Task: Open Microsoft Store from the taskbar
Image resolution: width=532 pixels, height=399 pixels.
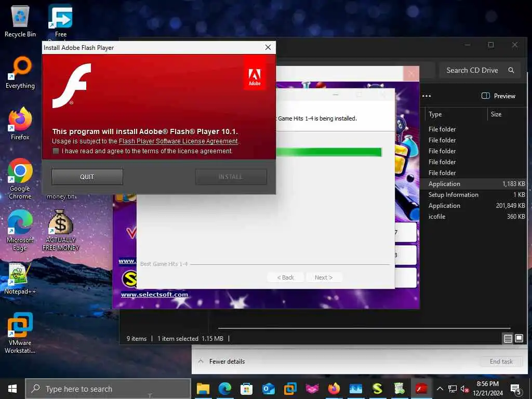Action: pos(246,389)
